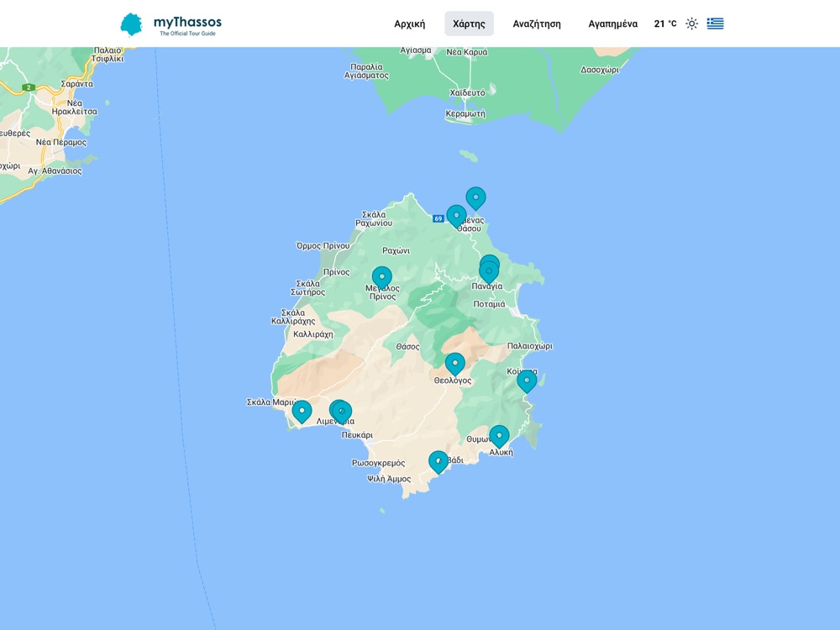
Task: Click the road 69 shield marker
Action: click(x=438, y=218)
